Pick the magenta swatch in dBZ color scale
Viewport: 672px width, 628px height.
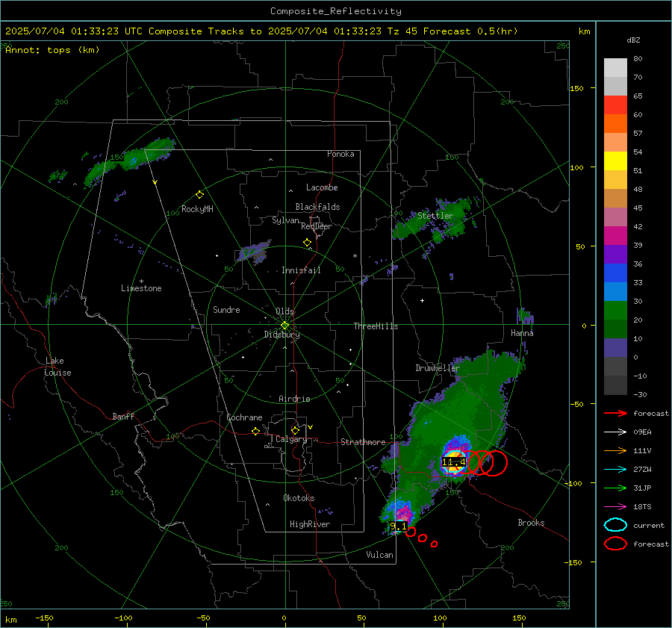pyautogui.click(x=615, y=236)
